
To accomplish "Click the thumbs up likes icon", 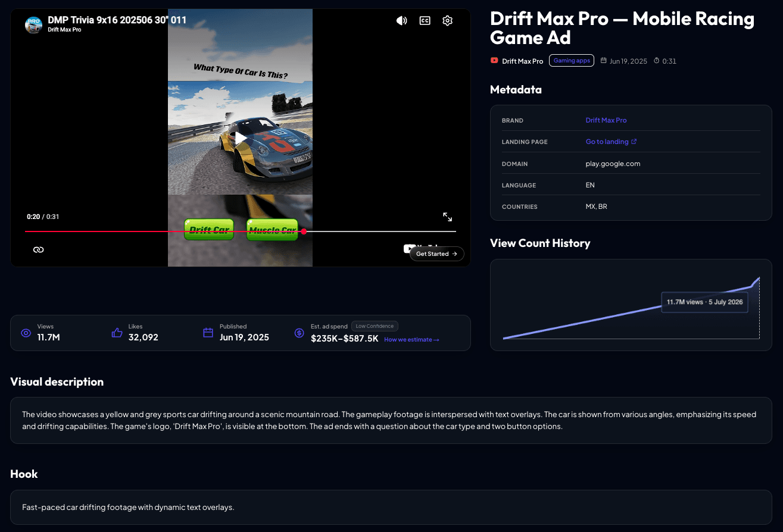I will (x=117, y=333).
